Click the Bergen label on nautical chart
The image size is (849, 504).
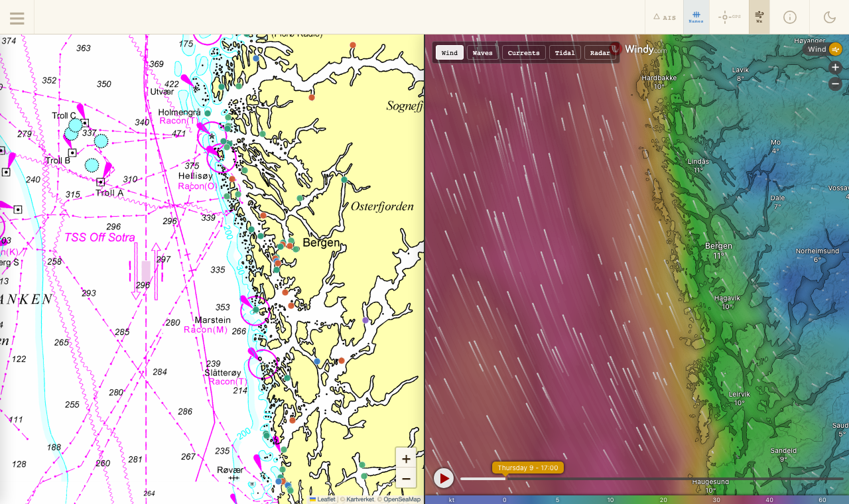(321, 243)
